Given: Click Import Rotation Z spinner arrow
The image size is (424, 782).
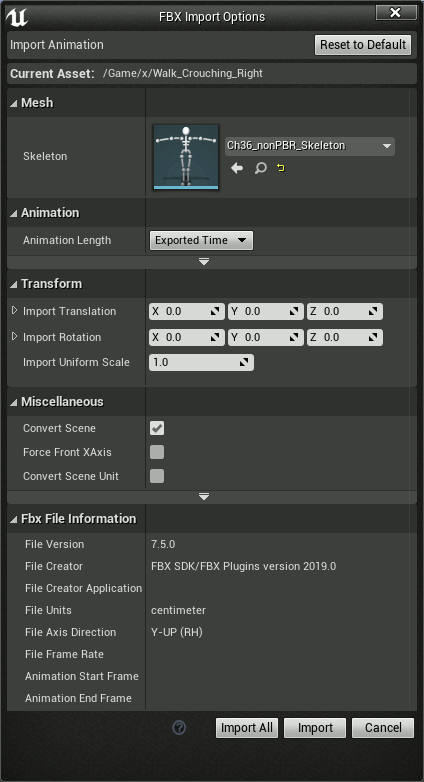Looking at the screenshot, I should pyautogui.click(x=373, y=337).
